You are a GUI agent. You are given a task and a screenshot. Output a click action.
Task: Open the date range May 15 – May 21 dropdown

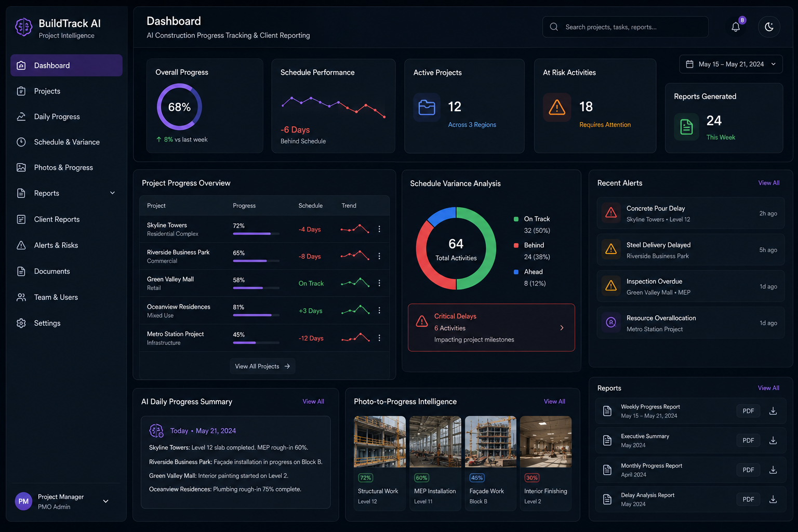(731, 64)
